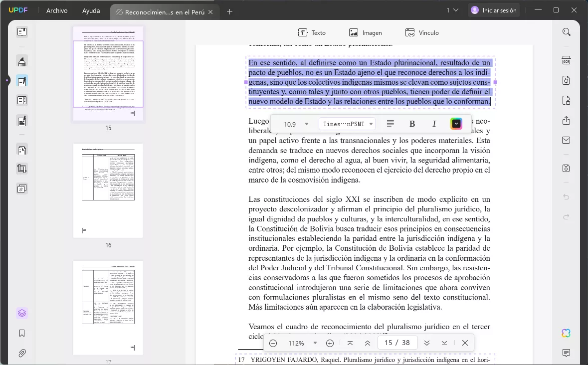Click the Imagen add image button
588x365 pixels.
tap(365, 32)
